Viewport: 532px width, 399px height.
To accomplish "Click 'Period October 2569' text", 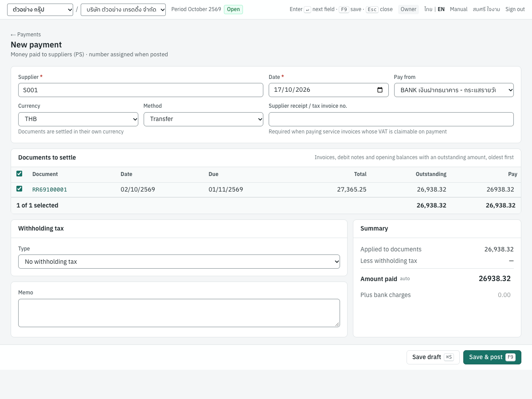I will tap(196, 9).
